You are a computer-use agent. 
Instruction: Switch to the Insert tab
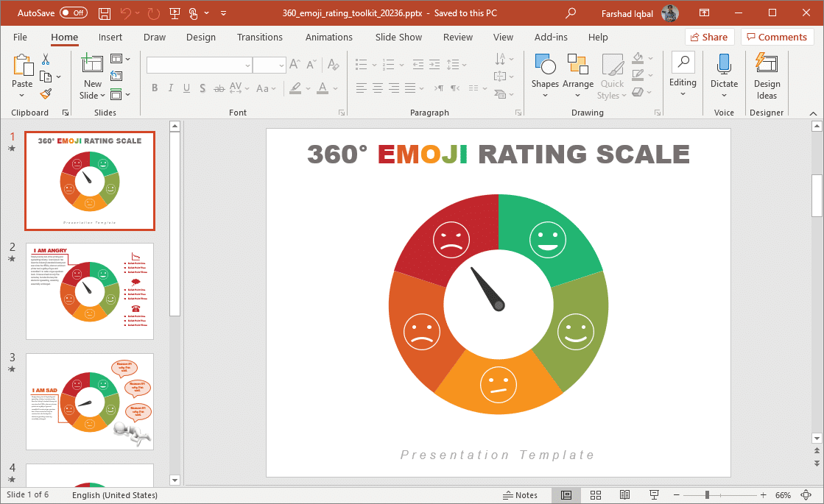tap(110, 38)
